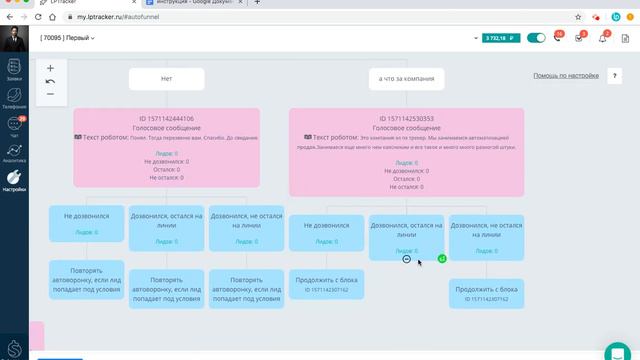Open Повторять автоворонку under the left Не дозвонился
Viewport: 640px width, 360px height.
[87, 280]
